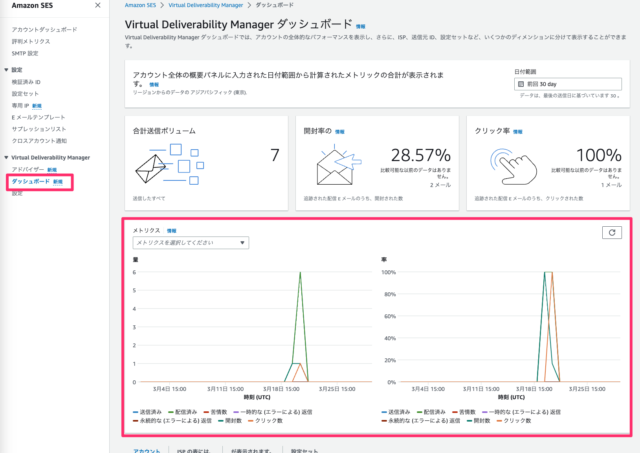Toggle 配信済み legend in the 率 chart
The width and height of the screenshot is (640, 453).
click(431, 412)
